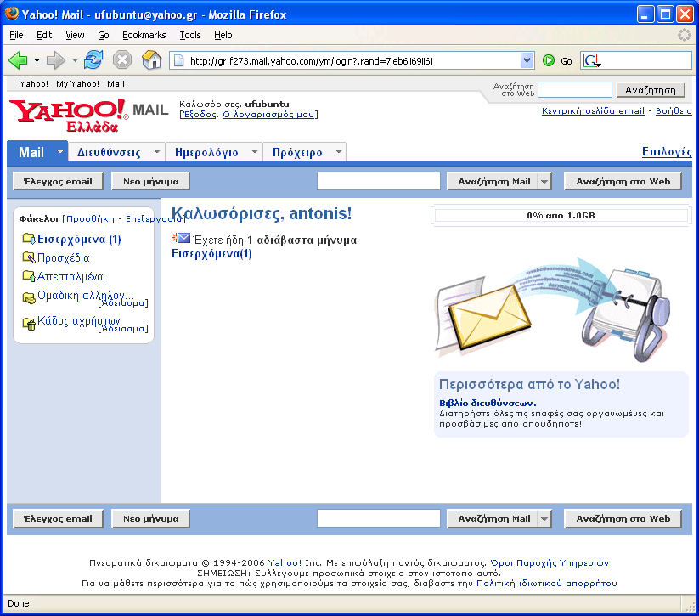
Task: Click the Trash bin folder icon
Action: 29,324
